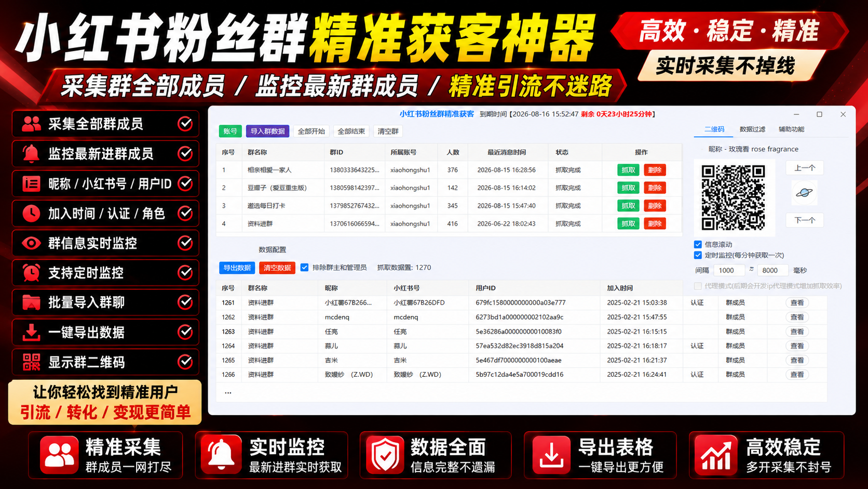Screen dimensions: 868x489
Task: Click the download icon beside 一键导出数据
Action: [31, 332]
